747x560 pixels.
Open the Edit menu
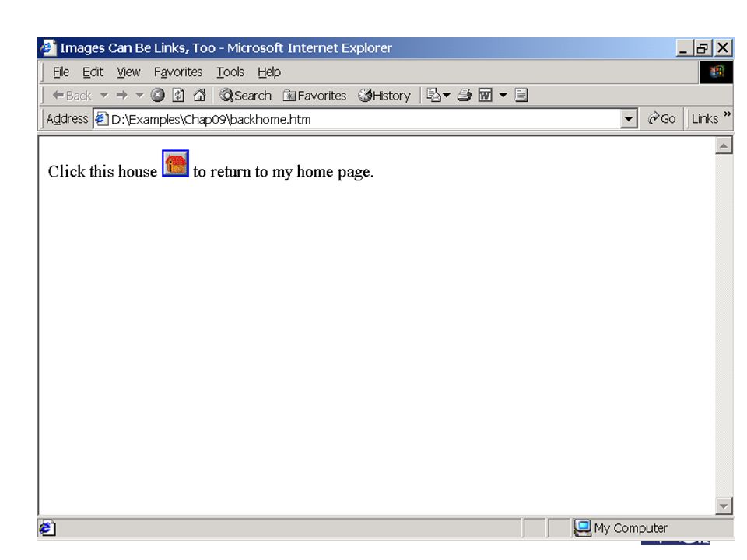pyautogui.click(x=93, y=72)
